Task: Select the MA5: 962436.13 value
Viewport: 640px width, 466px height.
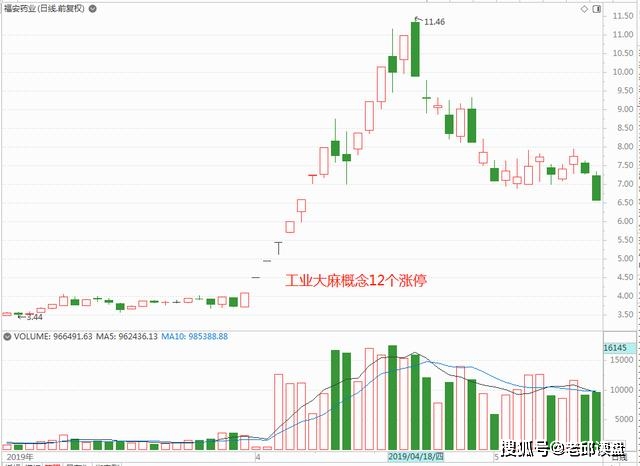Action: 127,337
